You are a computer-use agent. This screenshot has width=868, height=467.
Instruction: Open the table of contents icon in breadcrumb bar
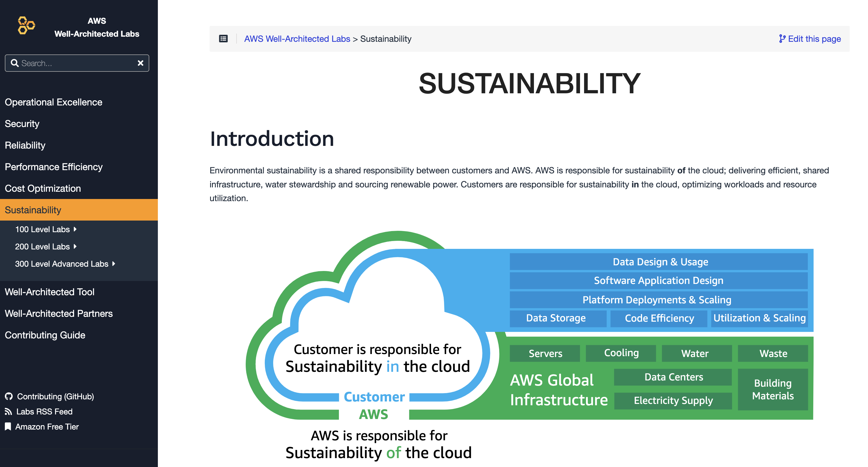[223, 39]
